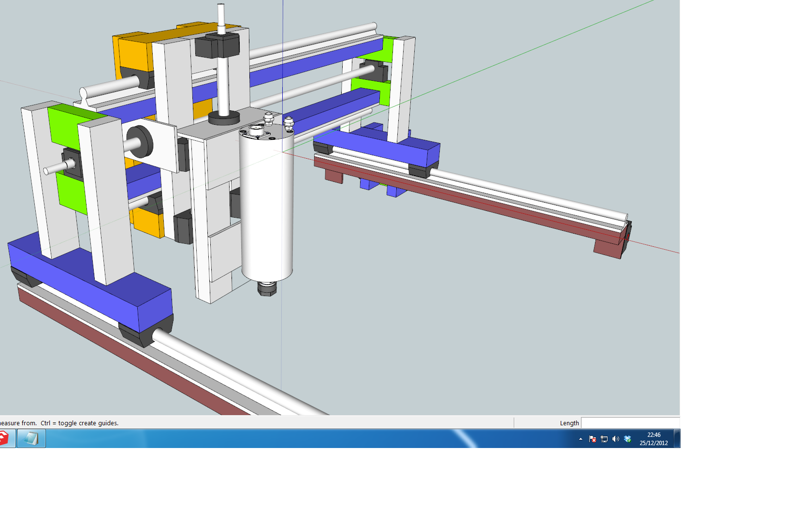Click the Show desktop button

677,439
